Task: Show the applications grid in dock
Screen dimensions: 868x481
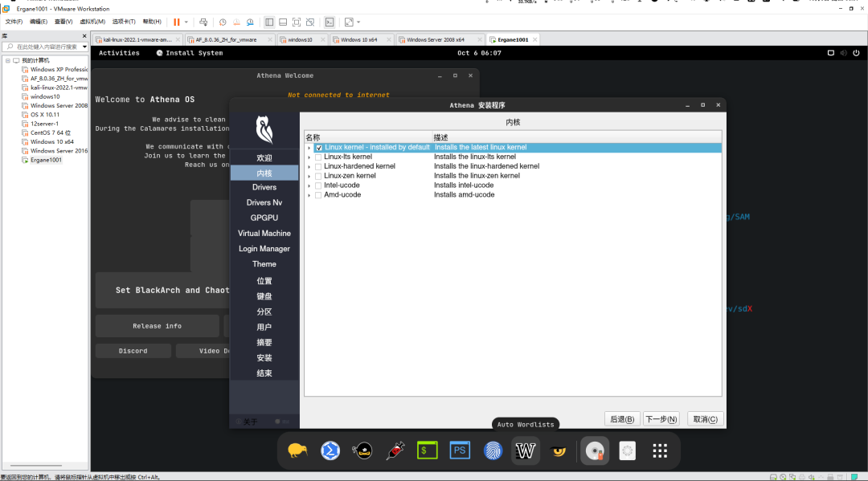Action: coord(660,450)
